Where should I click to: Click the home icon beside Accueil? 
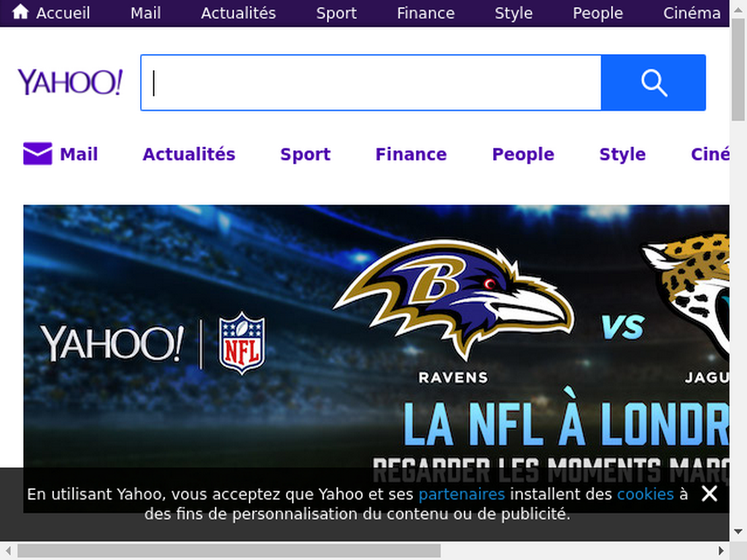point(20,12)
